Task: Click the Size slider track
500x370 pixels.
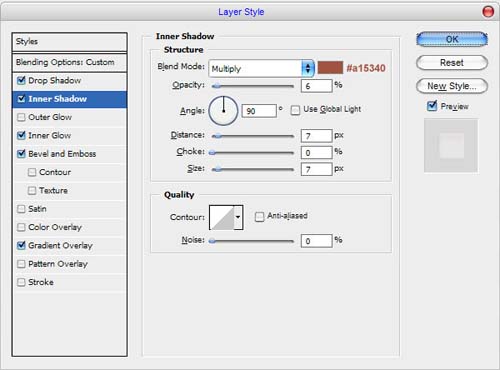Action: pos(253,170)
